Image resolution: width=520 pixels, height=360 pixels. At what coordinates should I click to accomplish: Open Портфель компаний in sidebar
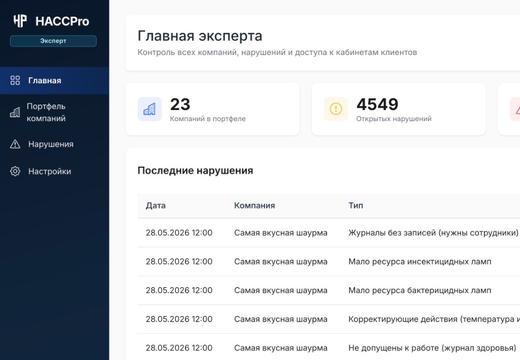click(x=54, y=112)
